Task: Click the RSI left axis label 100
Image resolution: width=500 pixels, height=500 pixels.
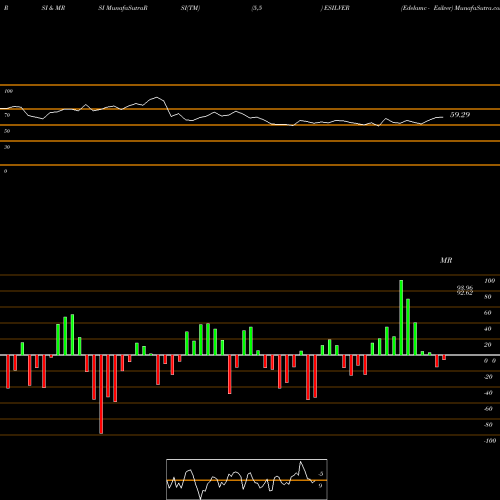Action: click(8, 91)
